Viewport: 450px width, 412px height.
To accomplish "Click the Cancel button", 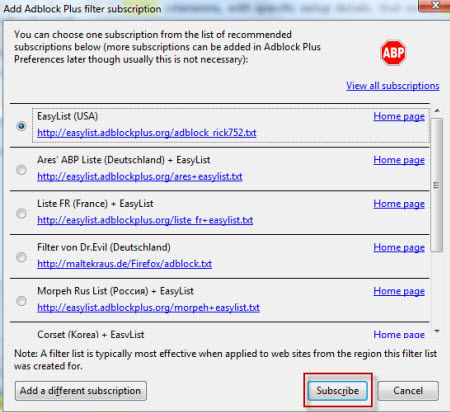I will point(408,391).
